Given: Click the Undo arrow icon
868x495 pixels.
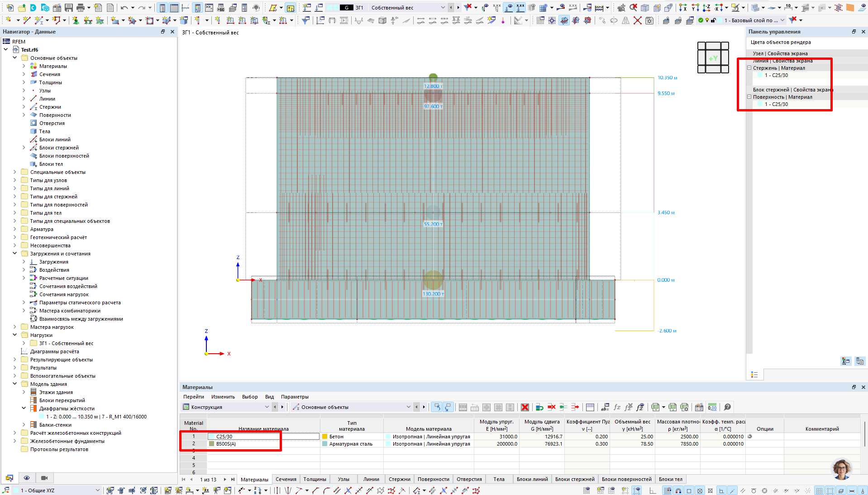Looking at the screenshot, I should tap(124, 8).
